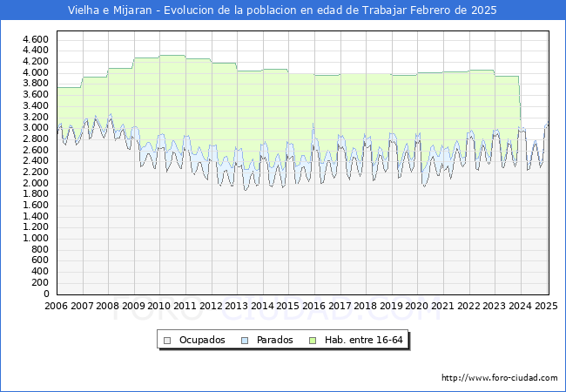The width and height of the screenshot is (566, 392).
Task: Click the 2009 x-axis label
Action: coord(133,306)
